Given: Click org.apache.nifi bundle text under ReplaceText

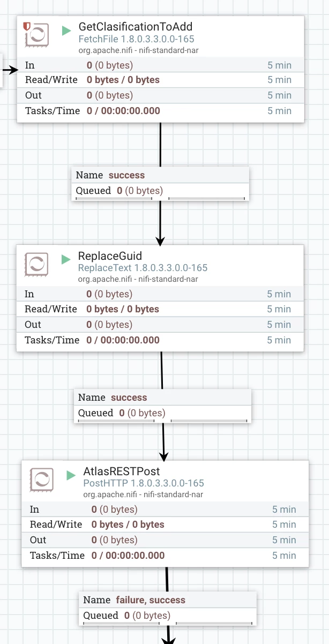Looking at the screenshot, I should click(x=139, y=279).
